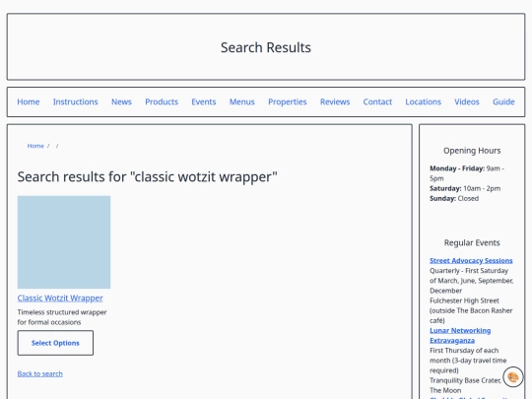
Task: Click the Select Options button
Action: pos(55,343)
